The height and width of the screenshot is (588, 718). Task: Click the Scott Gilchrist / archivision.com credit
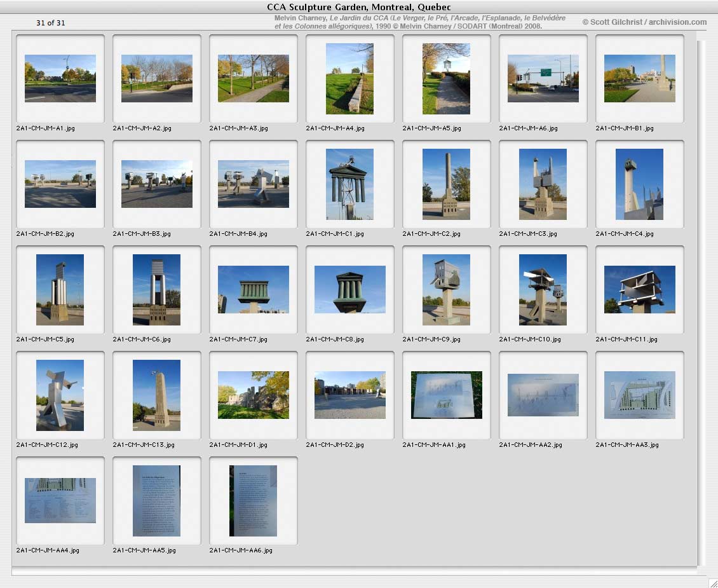click(645, 22)
